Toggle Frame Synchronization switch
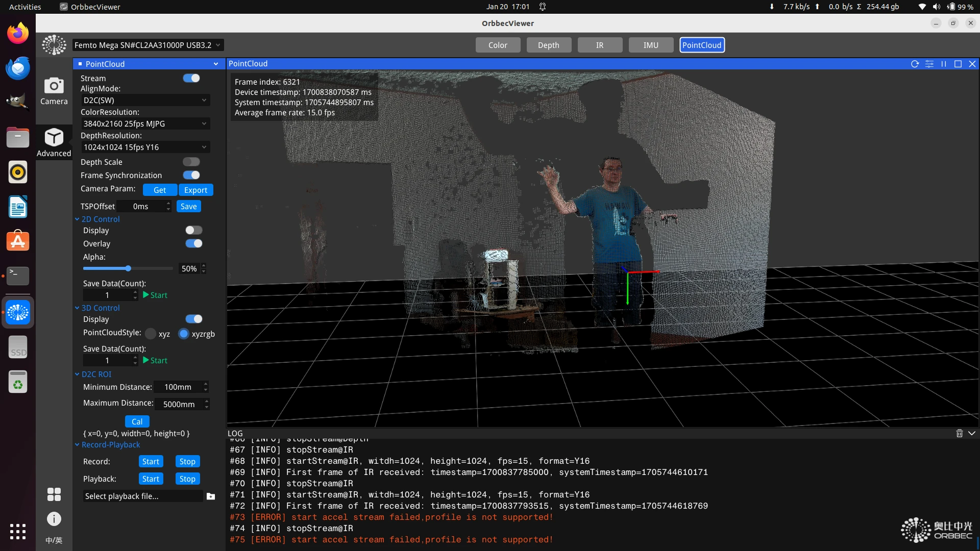980x551 pixels. 191,175
